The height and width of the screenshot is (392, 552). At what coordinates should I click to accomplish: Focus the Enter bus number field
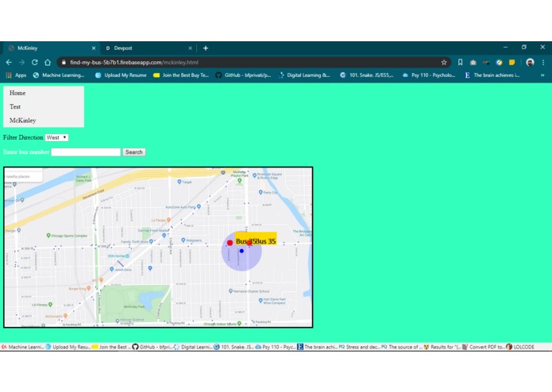(x=86, y=152)
